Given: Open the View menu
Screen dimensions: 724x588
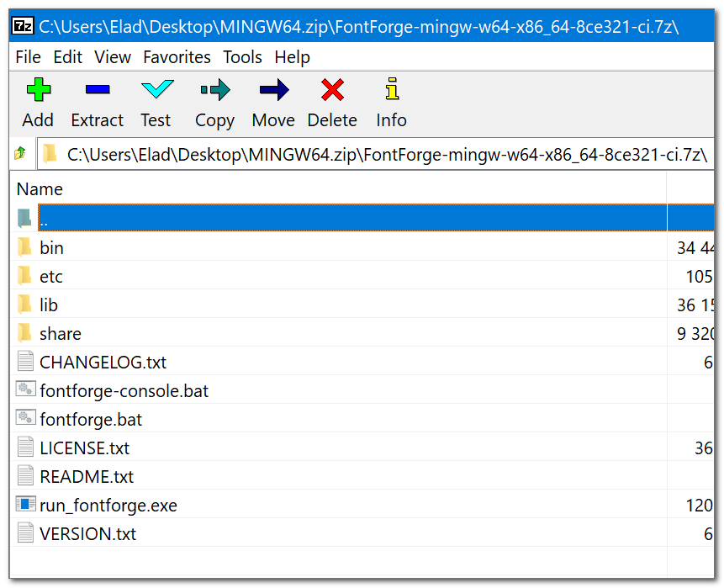Looking at the screenshot, I should click(x=113, y=57).
